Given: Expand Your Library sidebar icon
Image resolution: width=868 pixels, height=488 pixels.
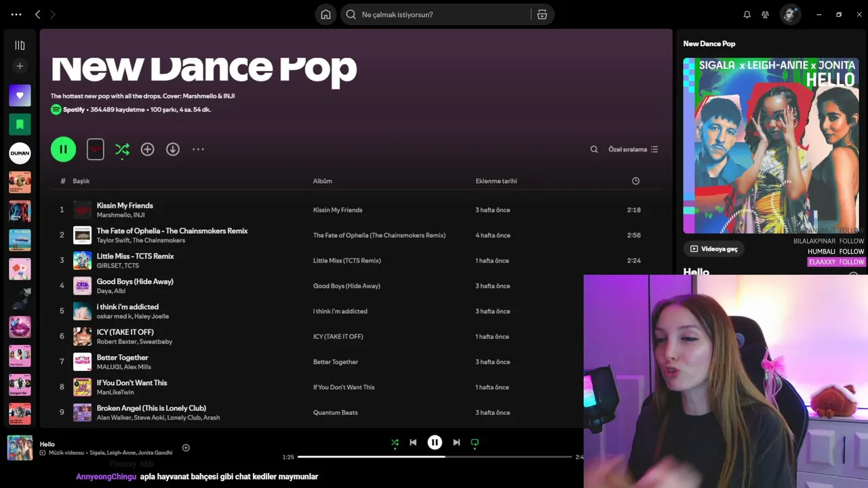Looking at the screenshot, I should pos(20,45).
